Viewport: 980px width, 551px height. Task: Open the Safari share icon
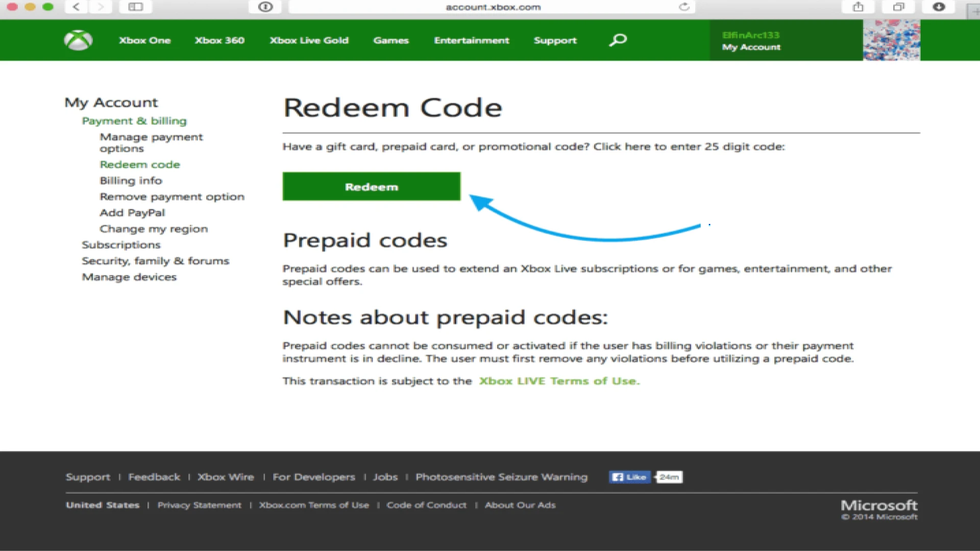[x=858, y=7]
